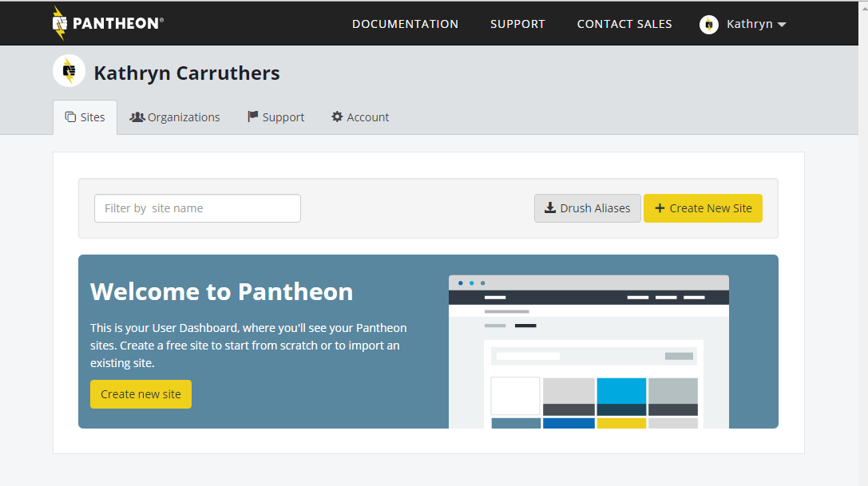Select the Sites tab
868x486 pixels.
(85, 117)
